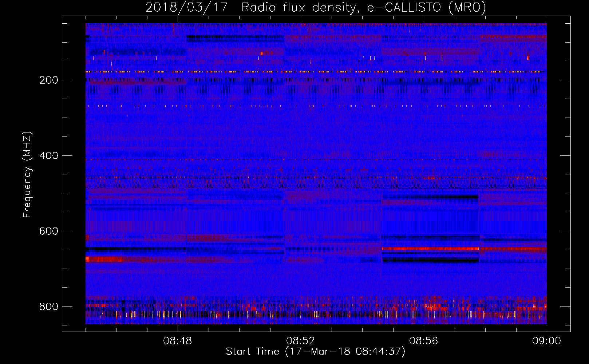Click the 08:48 time tick label
Screen dimensions: 589x364
coord(178,341)
